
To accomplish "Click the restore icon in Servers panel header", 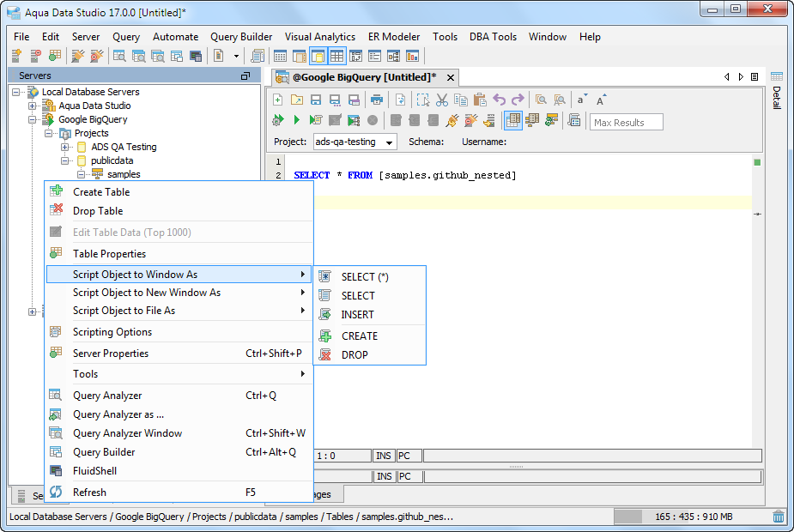I will (x=245, y=76).
